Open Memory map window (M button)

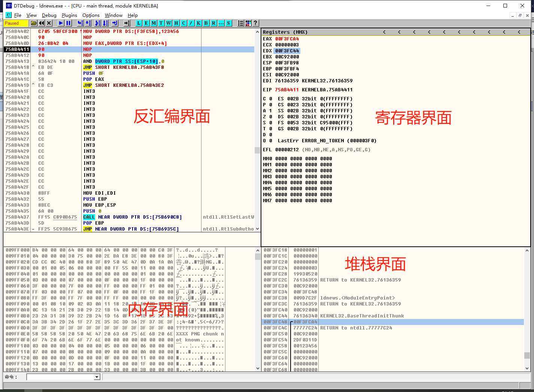(x=154, y=23)
